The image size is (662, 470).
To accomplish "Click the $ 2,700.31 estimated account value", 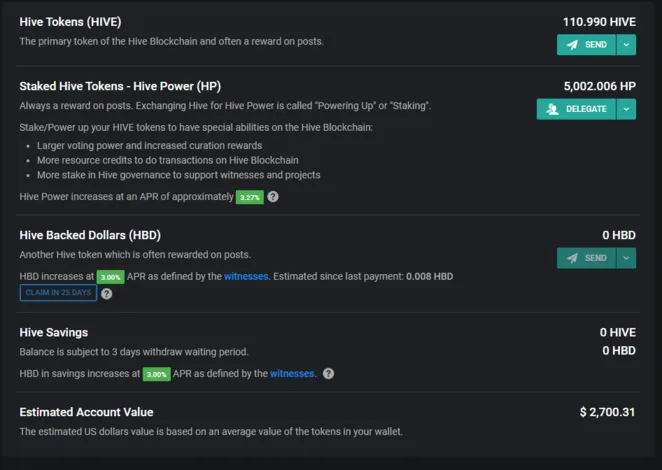I will pos(608,412).
